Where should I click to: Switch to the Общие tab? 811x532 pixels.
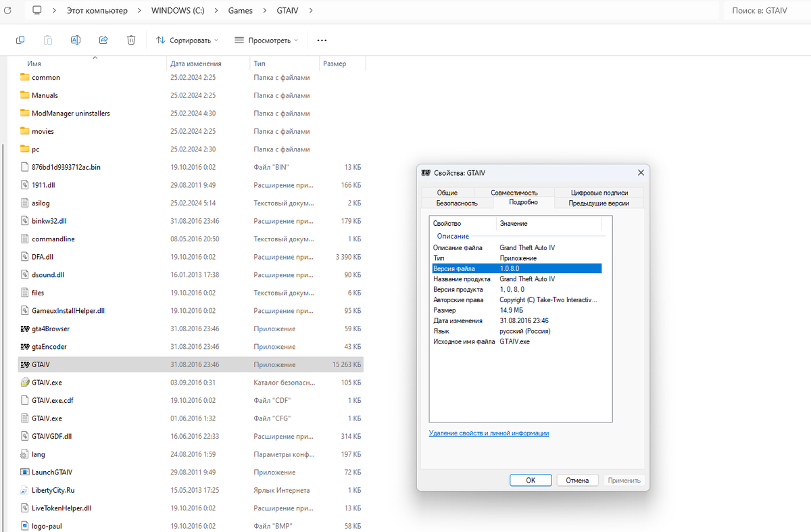pyautogui.click(x=447, y=193)
